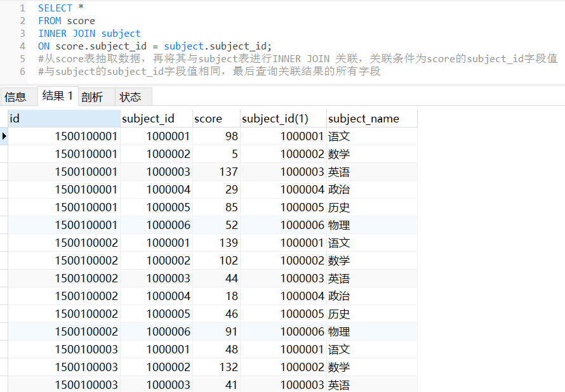Select subject_id cell in the score 102 row
565x392 pixels.
156,261
